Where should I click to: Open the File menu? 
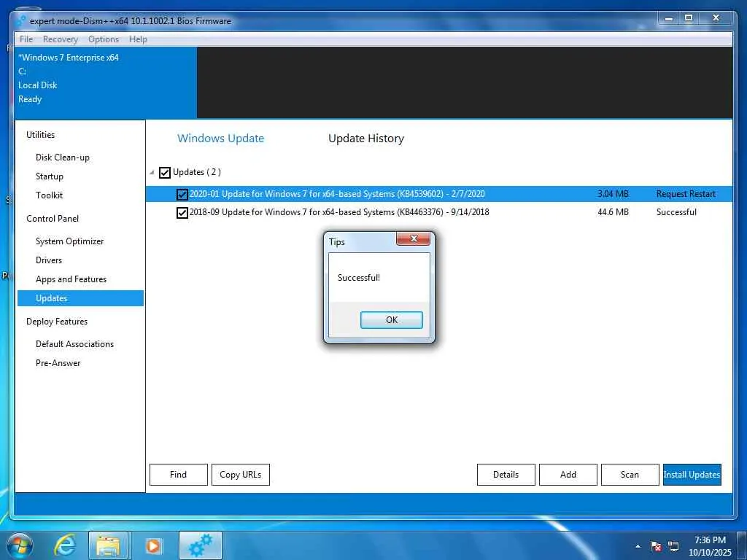tap(26, 39)
